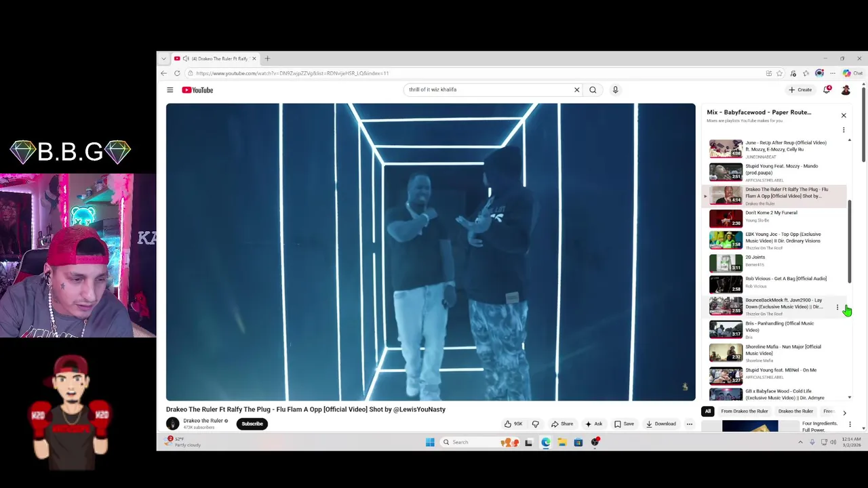Clear the search box text
Screen dimensions: 868x488
577,89
